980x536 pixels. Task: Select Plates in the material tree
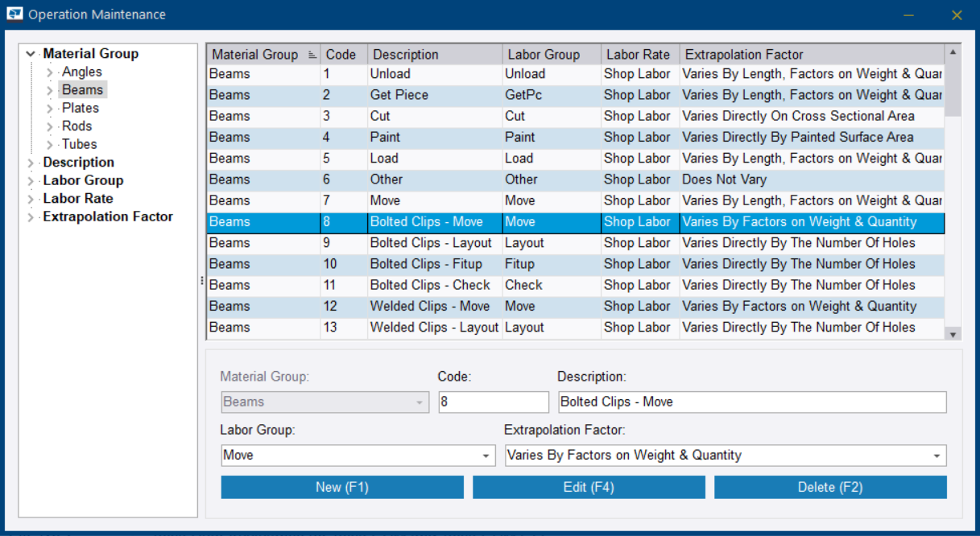point(81,108)
